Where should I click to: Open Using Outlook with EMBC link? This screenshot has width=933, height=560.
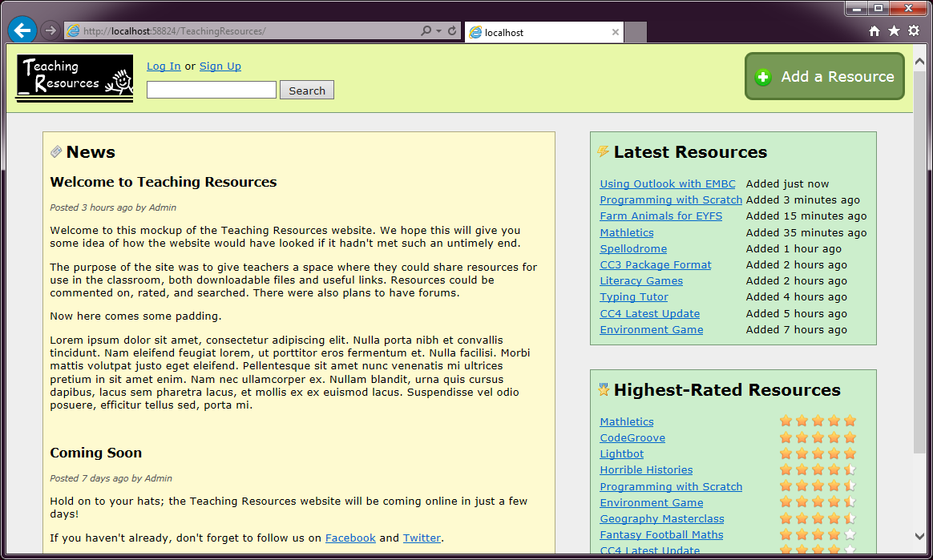(x=668, y=183)
